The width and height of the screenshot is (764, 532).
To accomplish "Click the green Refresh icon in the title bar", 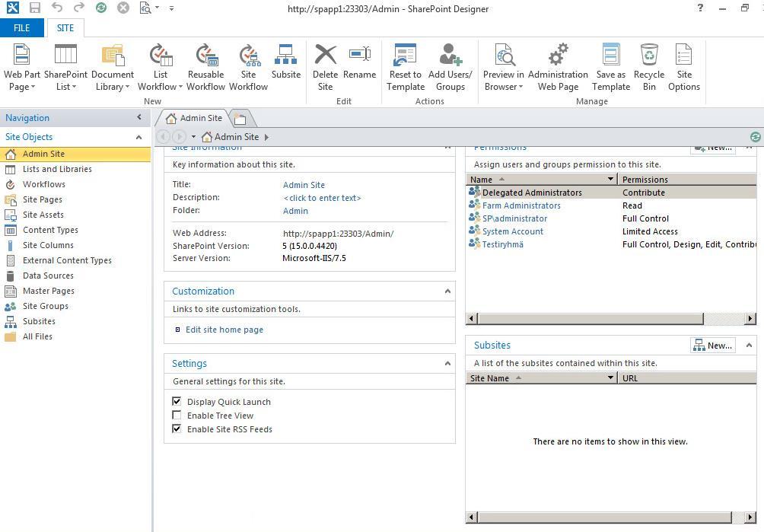I will [101, 8].
